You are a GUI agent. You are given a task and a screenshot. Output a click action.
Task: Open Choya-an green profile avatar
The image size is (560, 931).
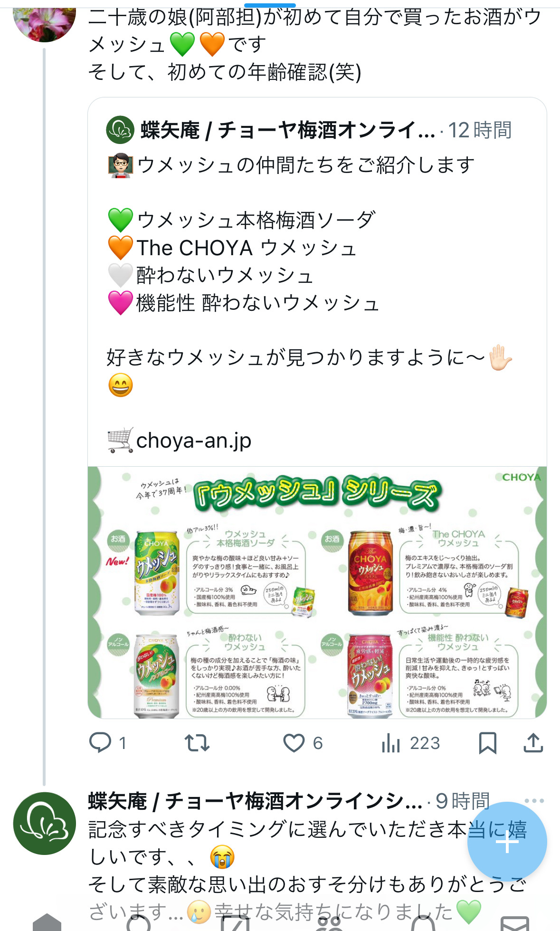(x=44, y=824)
